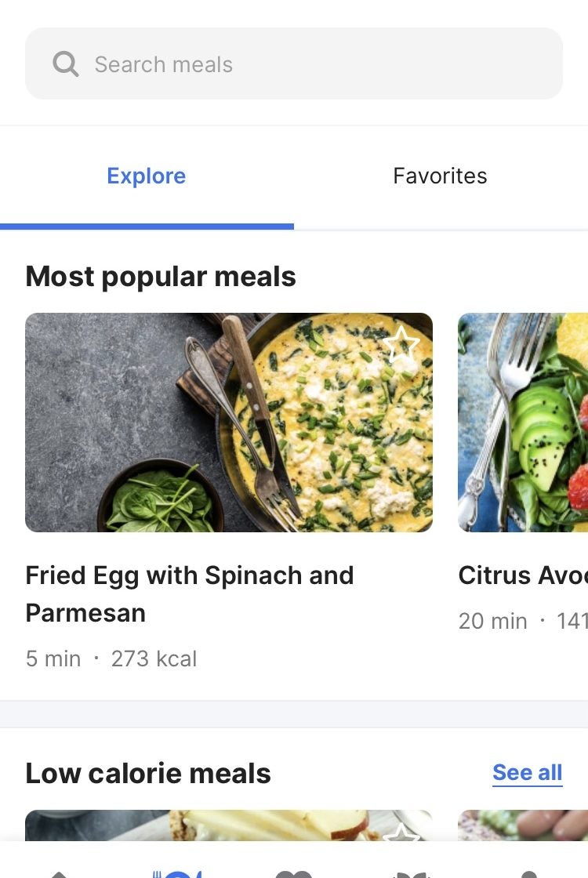Open the second low calorie meal photo
The height and width of the screenshot is (878, 588).
(x=523, y=825)
